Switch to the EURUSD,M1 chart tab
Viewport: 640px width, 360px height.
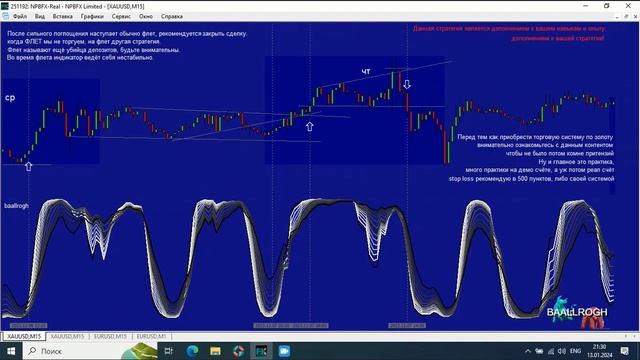[151, 336]
